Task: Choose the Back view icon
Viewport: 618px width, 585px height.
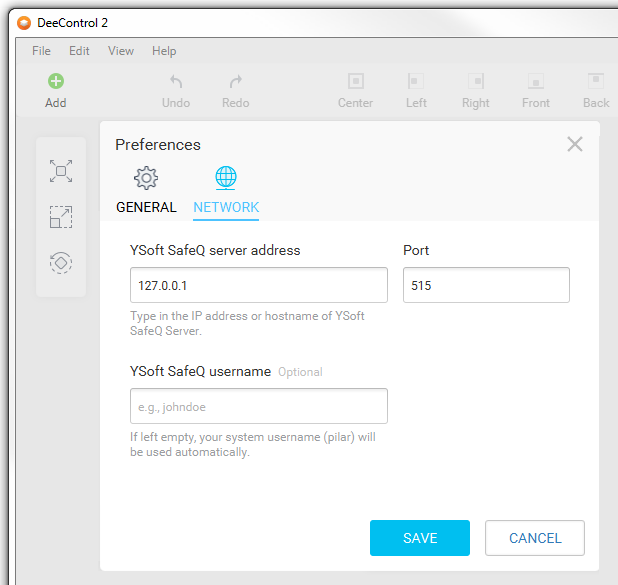Action: [596, 82]
